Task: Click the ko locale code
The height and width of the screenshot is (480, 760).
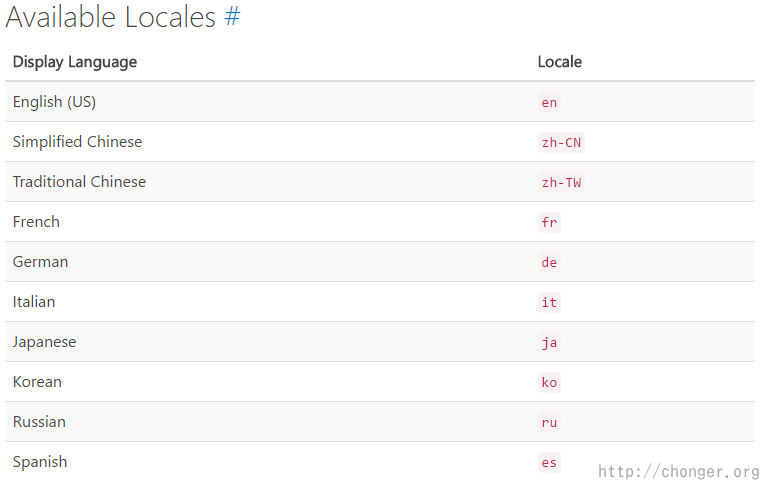Action: (549, 382)
